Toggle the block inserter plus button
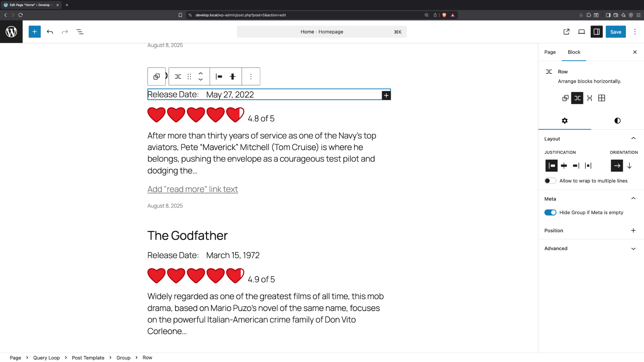Viewport: 644px width, 362px height. point(35,32)
